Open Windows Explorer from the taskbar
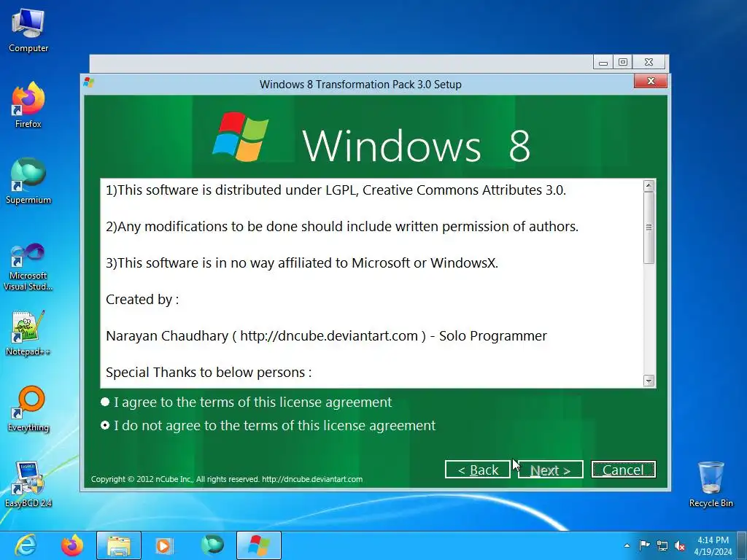The width and height of the screenshot is (747, 560). (x=119, y=545)
